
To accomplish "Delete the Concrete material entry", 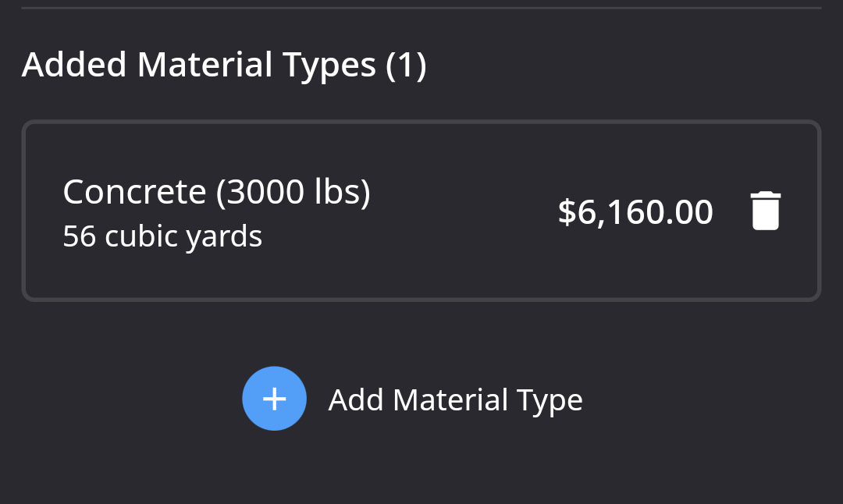I will click(765, 211).
